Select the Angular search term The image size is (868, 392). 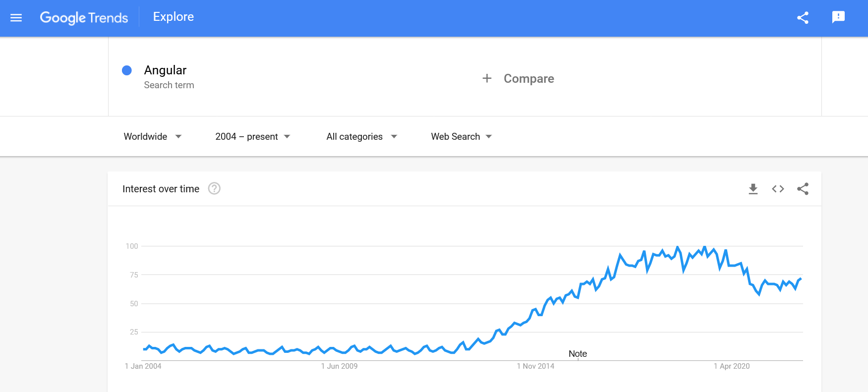tap(165, 70)
